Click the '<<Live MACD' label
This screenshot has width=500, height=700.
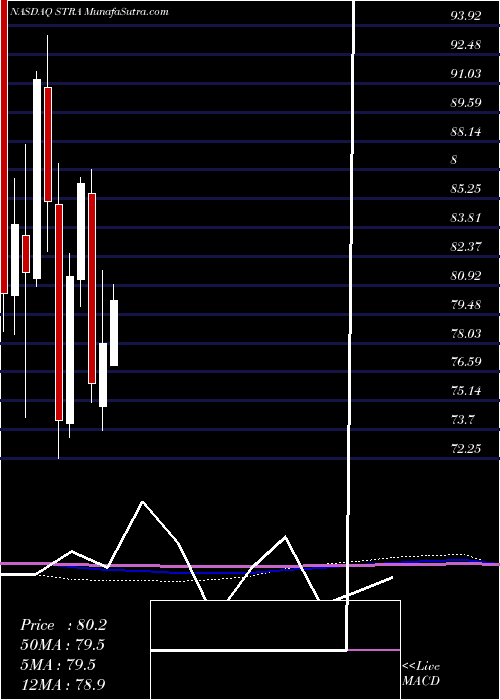click(421, 673)
